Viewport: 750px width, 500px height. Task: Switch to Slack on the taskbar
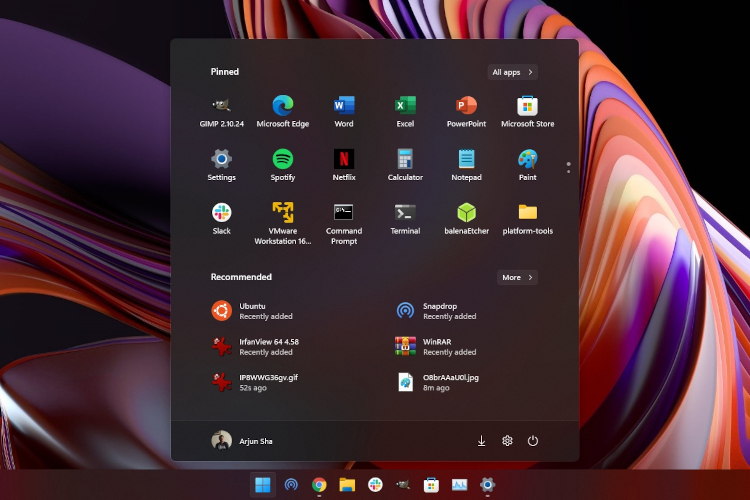(375, 485)
